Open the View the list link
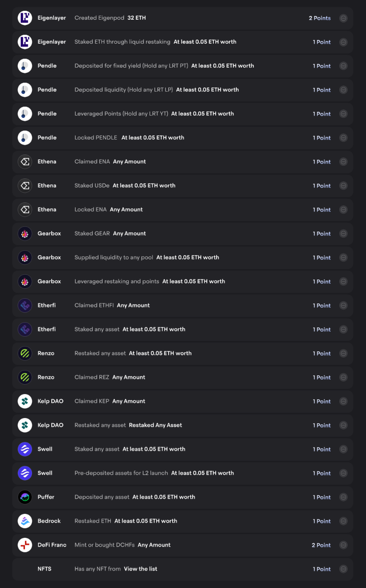The width and height of the screenshot is (366, 588). [140, 569]
